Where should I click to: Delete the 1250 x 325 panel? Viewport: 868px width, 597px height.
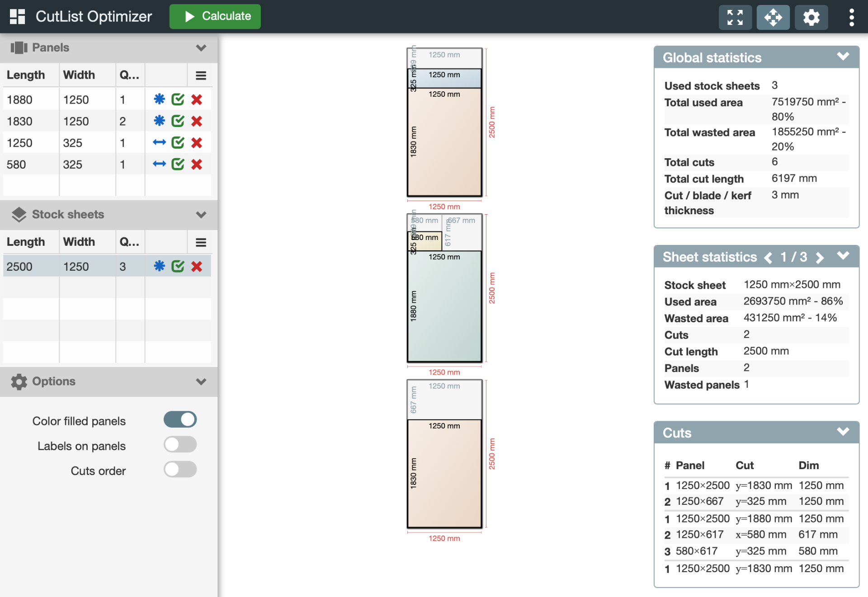tap(197, 143)
